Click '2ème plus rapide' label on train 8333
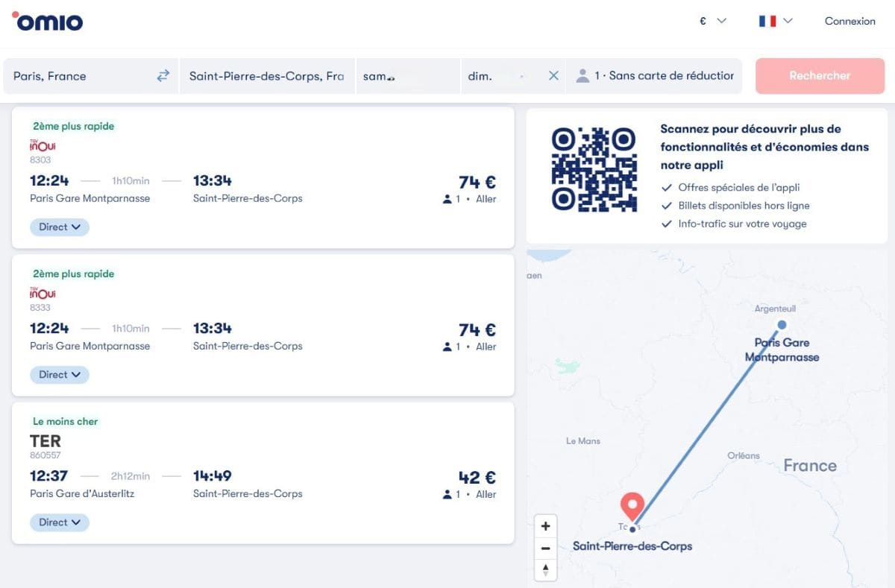Image resolution: width=895 pixels, height=588 pixels. (74, 274)
